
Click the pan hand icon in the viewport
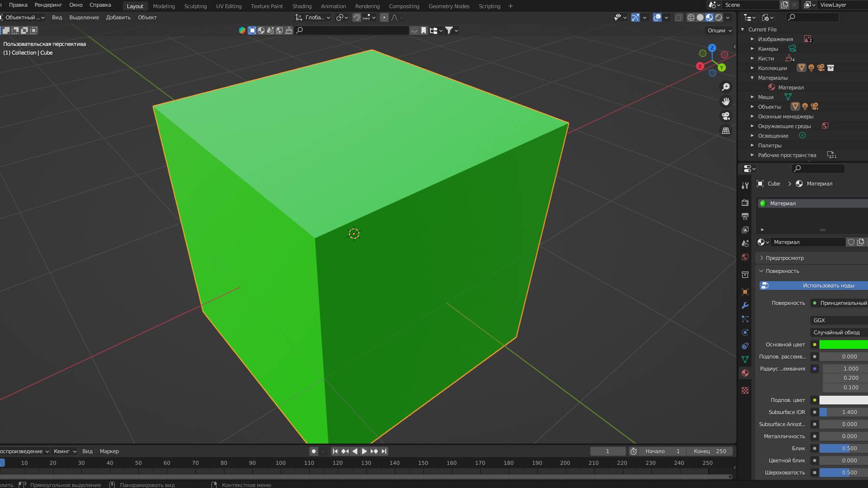pyautogui.click(x=726, y=101)
